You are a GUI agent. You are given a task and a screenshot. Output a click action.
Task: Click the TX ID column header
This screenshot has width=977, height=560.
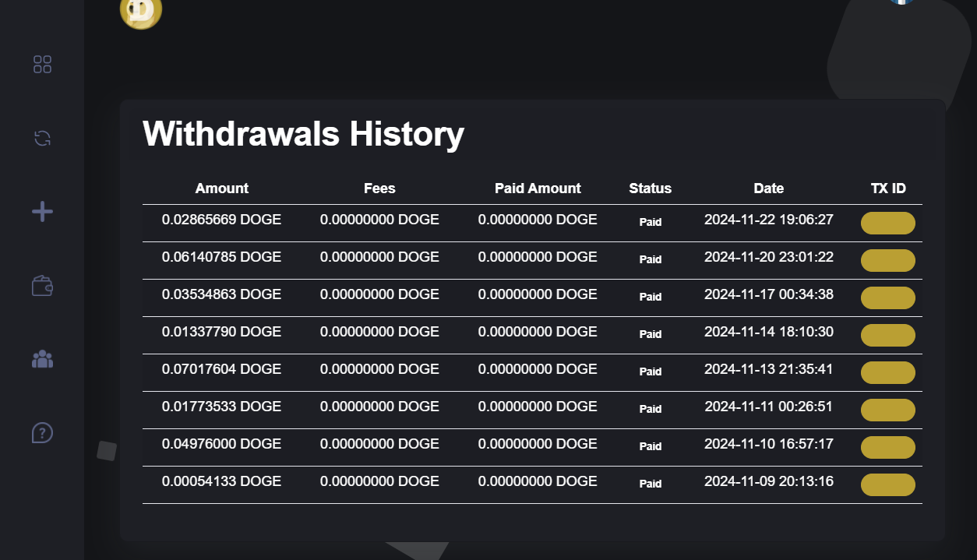888,188
